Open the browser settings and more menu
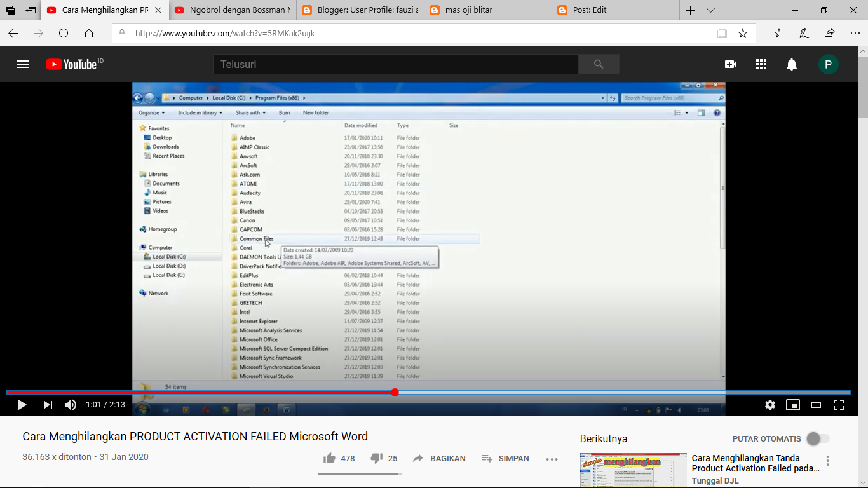 coord(855,33)
